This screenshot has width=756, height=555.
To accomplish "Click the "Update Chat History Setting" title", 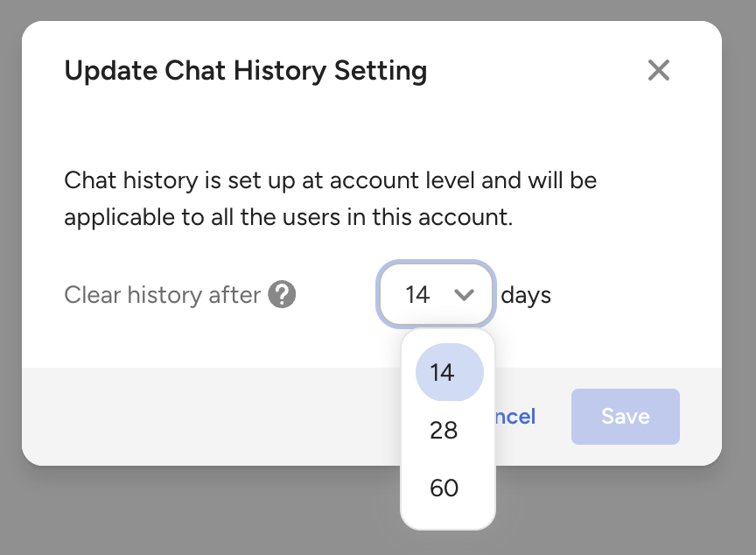I will coord(245,71).
